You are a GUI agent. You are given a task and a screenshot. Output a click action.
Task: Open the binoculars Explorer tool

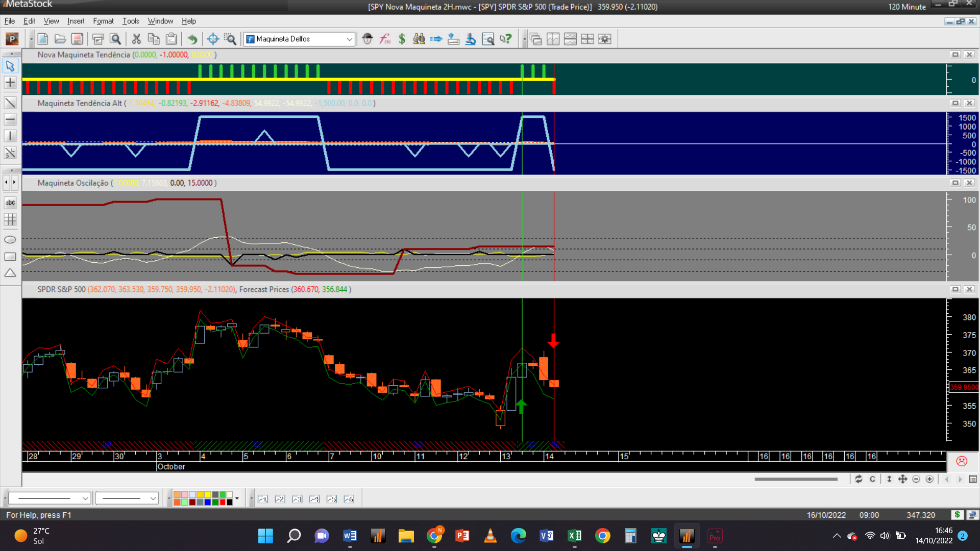tap(419, 39)
